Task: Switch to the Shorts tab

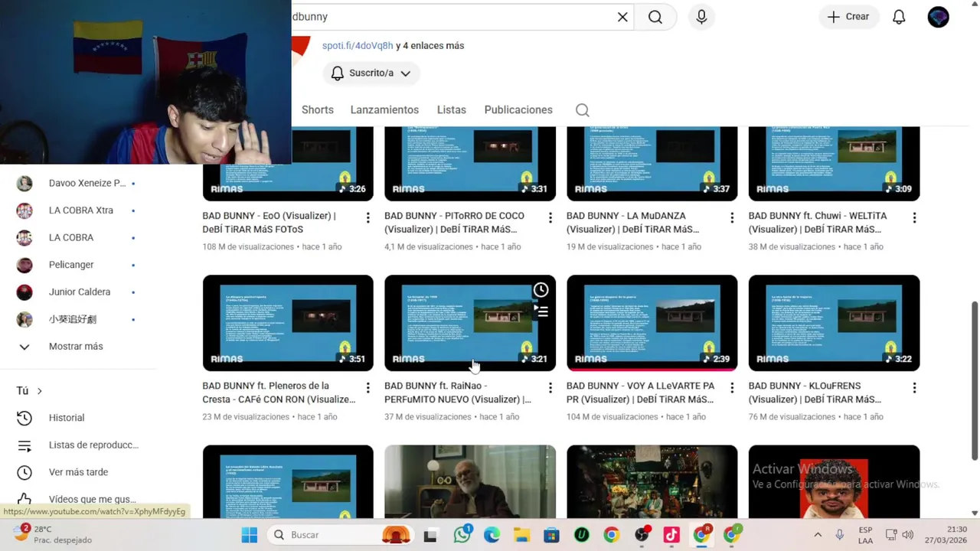Action: pyautogui.click(x=318, y=109)
